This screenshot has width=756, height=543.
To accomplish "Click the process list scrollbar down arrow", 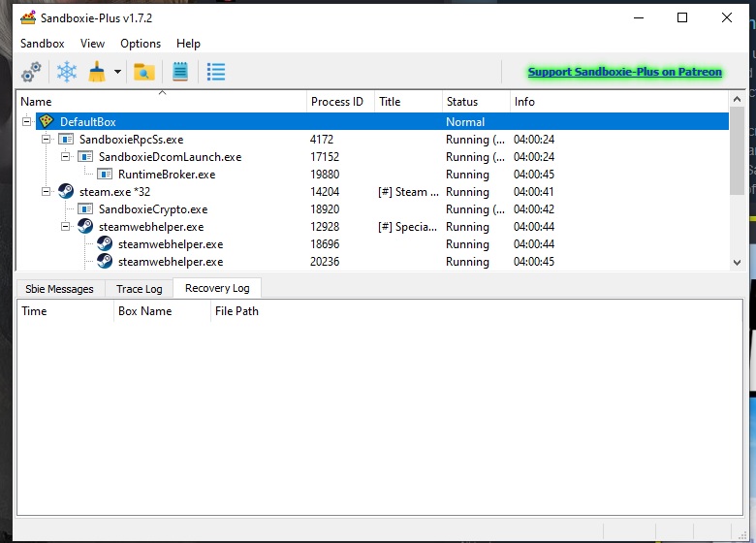I will pyautogui.click(x=737, y=263).
